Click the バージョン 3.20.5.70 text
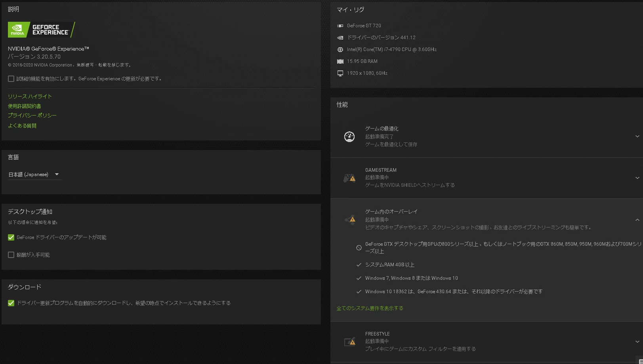 point(34,57)
